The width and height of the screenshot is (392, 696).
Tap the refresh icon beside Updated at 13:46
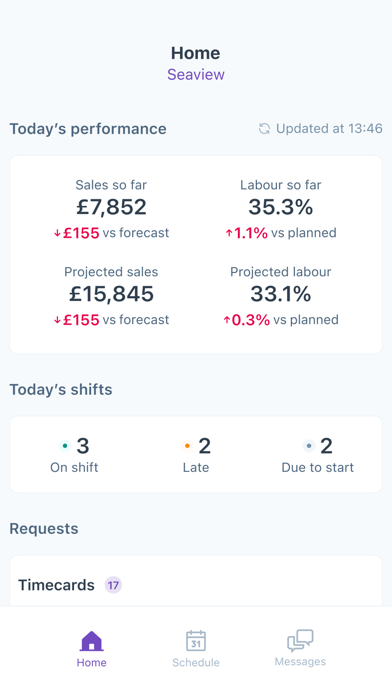264,129
